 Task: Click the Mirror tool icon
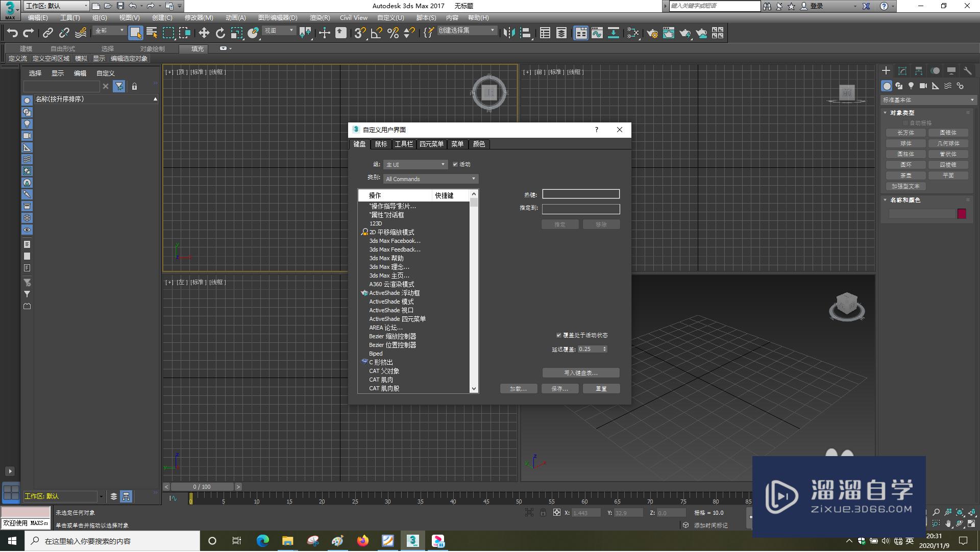click(x=509, y=33)
